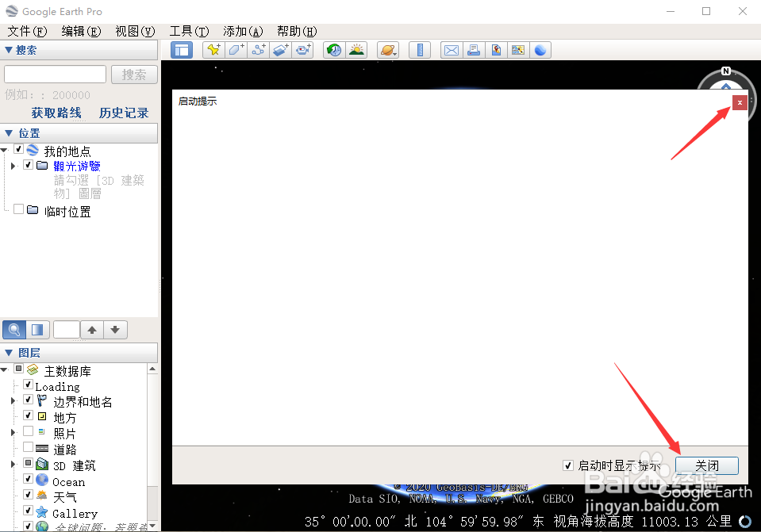The height and width of the screenshot is (532, 761).
Task: Collapse the 图层 panel
Action: point(8,353)
